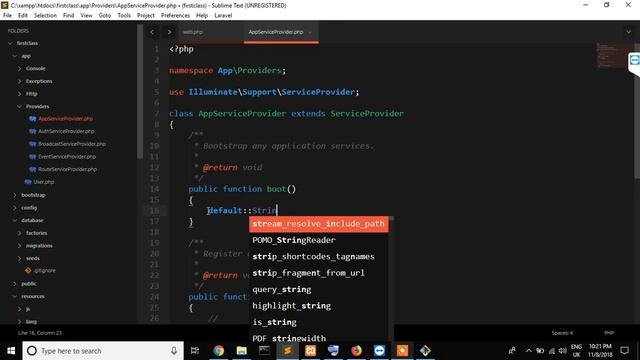This screenshot has height=360, width=640.
Task: Expand the seeds folder
Action: (19, 258)
